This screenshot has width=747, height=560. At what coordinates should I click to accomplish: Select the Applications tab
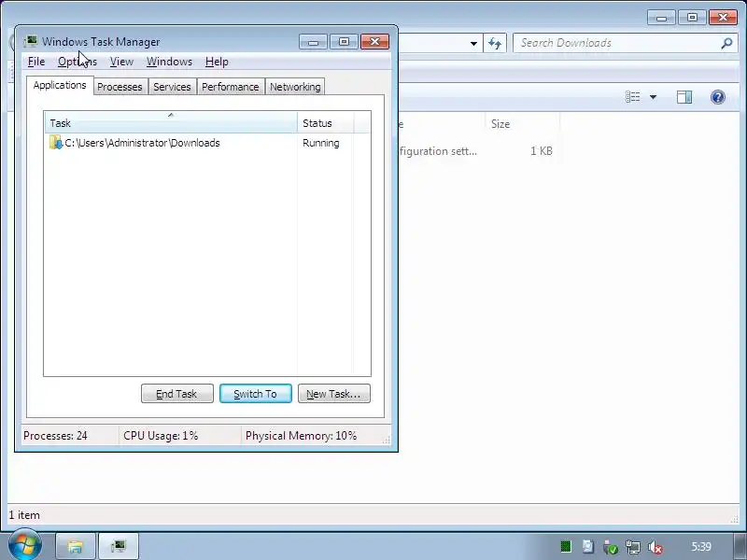click(60, 85)
